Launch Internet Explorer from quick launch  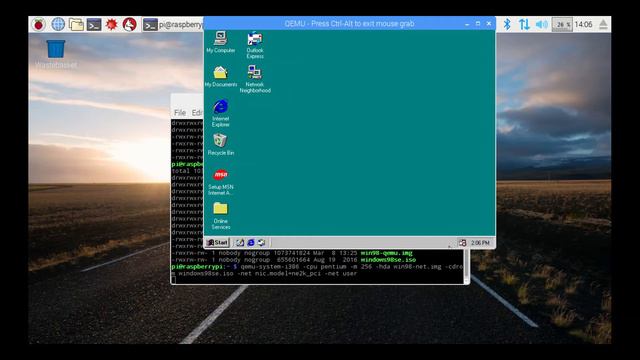click(251, 243)
